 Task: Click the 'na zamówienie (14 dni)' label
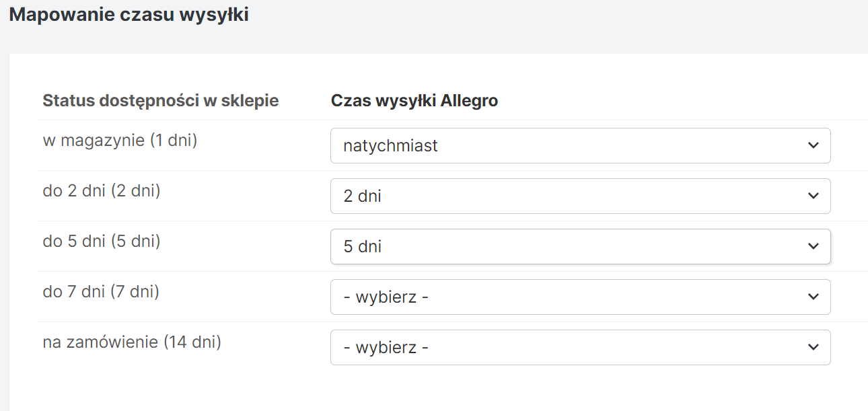click(132, 342)
